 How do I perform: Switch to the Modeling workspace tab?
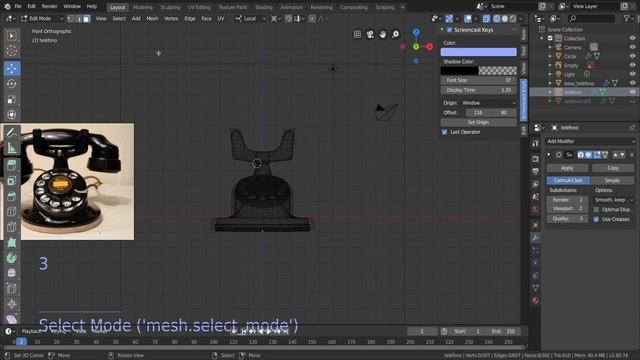pyautogui.click(x=143, y=7)
